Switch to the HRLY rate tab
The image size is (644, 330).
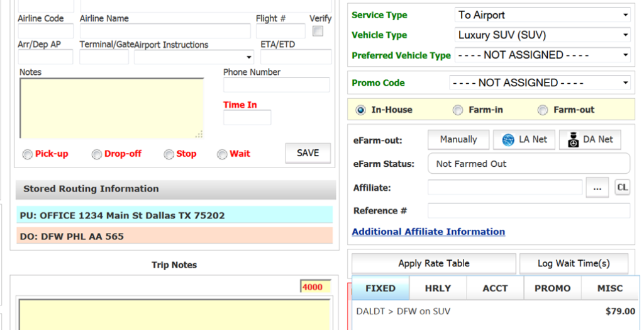pyautogui.click(x=438, y=288)
